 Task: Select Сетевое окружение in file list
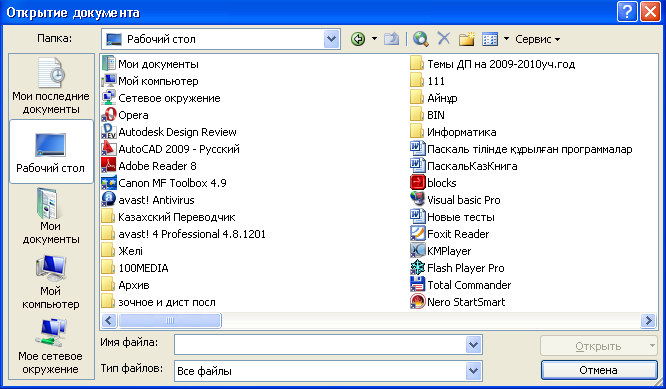point(161,98)
